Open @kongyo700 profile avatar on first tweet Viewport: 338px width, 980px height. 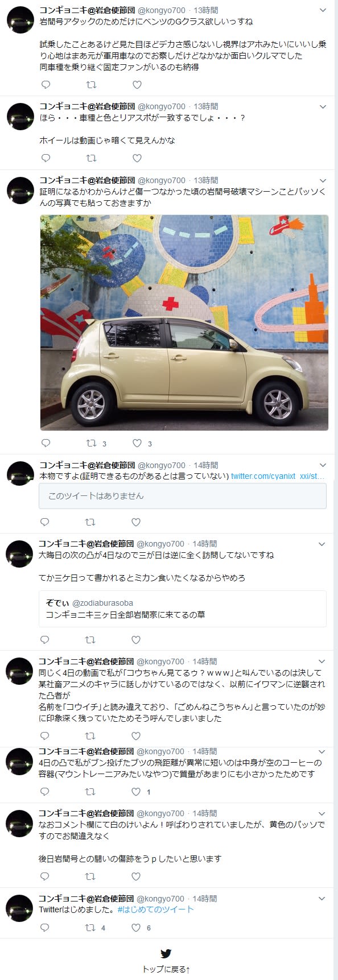pos(20,20)
